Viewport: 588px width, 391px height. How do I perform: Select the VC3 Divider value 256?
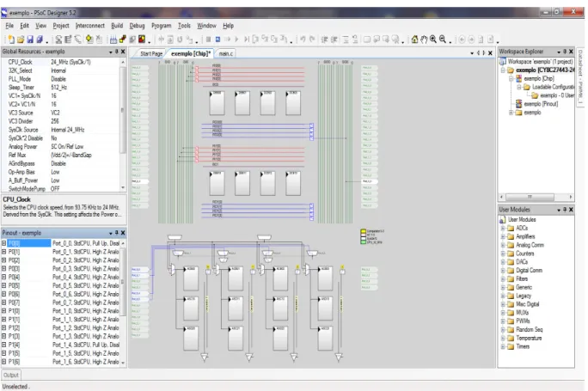tap(55, 121)
